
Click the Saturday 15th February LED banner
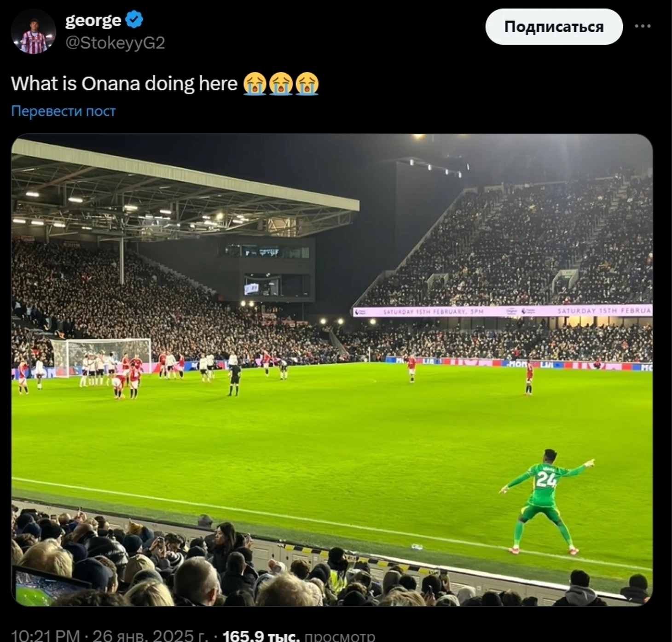pos(503,311)
